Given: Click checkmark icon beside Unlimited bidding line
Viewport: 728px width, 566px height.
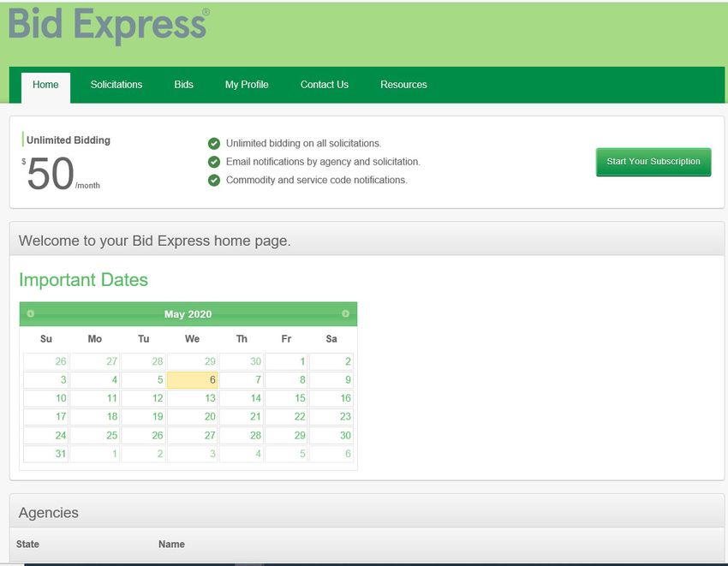Looking at the screenshot, I should (214, 144).
